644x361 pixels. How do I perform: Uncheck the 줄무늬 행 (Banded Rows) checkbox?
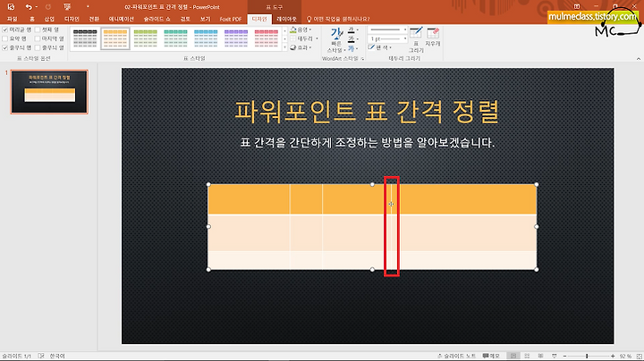click(x=5, y=47)
